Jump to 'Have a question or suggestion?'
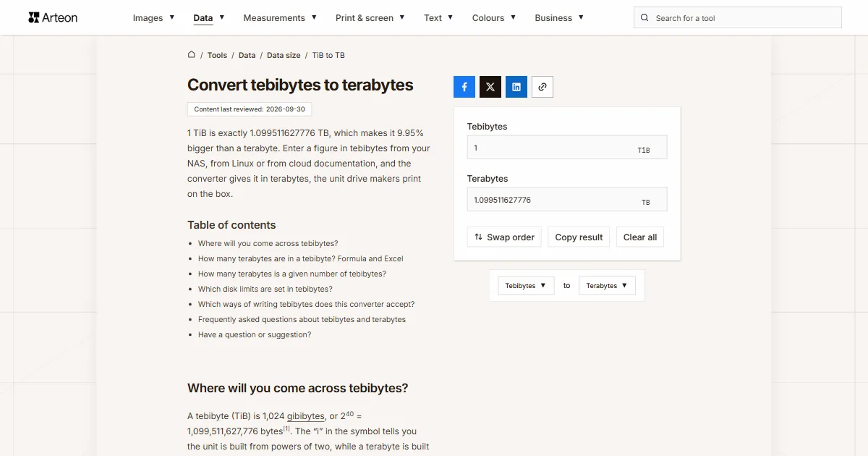 (255, 335)
